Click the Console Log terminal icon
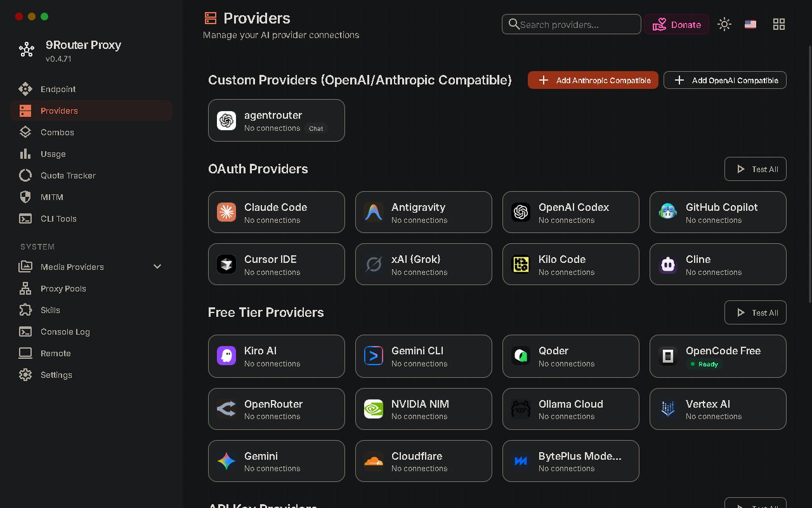812x508 pixels. (x=25, y=331)
